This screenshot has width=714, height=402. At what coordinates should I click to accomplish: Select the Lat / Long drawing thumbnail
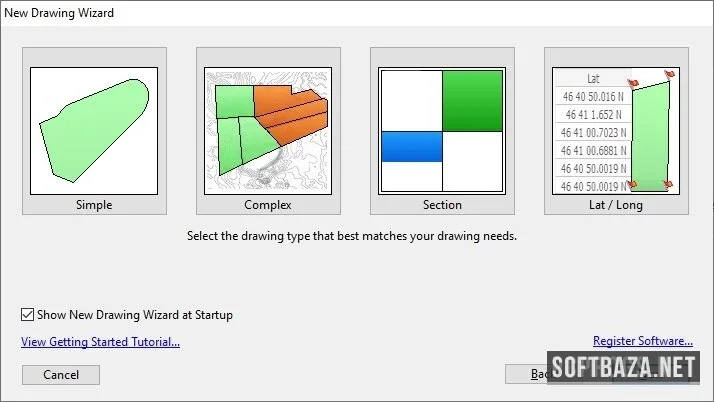616,131
